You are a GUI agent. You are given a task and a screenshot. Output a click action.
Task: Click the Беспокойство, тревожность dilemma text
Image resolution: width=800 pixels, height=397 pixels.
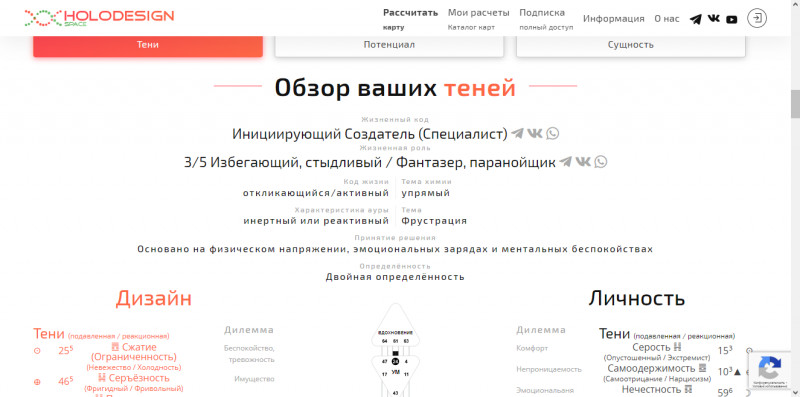pyautogui.click(x=249, y=354)
